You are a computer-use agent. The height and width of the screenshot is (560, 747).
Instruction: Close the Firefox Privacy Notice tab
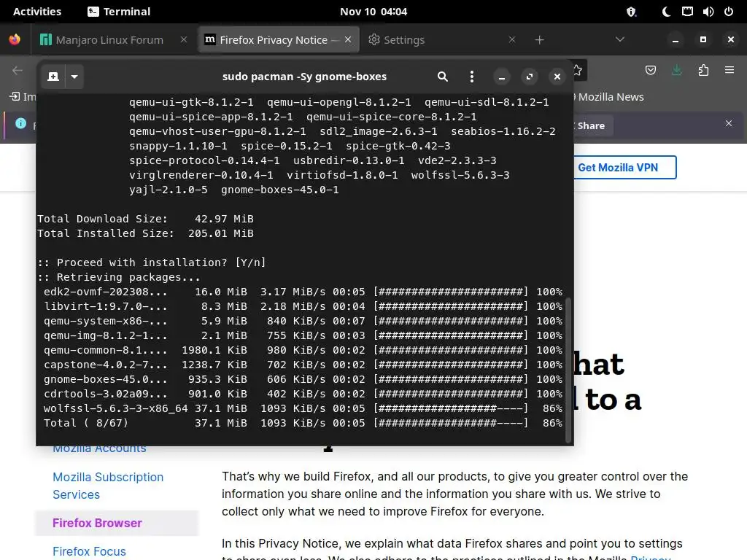348,39
